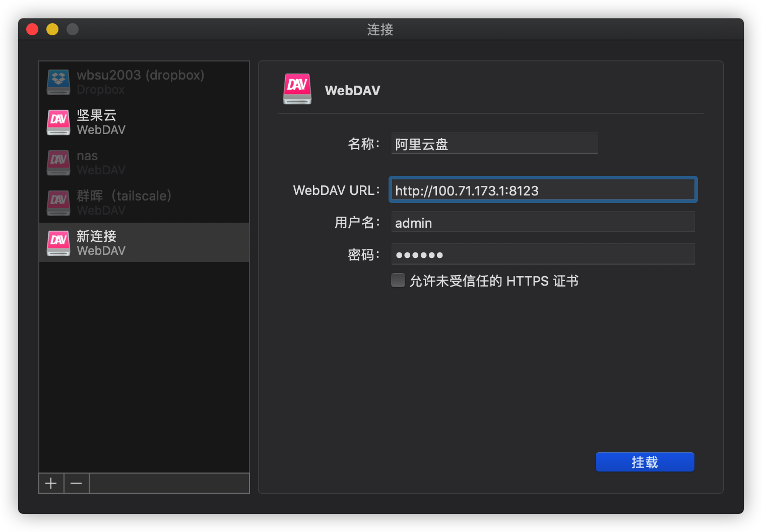
Task: Click the 允许未受信任的 HTTPS 证书 label text
Action: pyautogui.click(x=494, y=281)
